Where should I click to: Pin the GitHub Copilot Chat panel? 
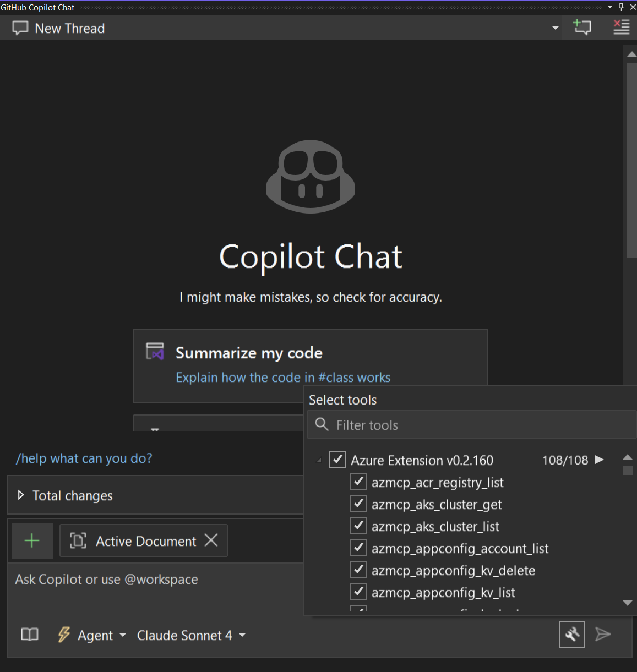[621, 7]
